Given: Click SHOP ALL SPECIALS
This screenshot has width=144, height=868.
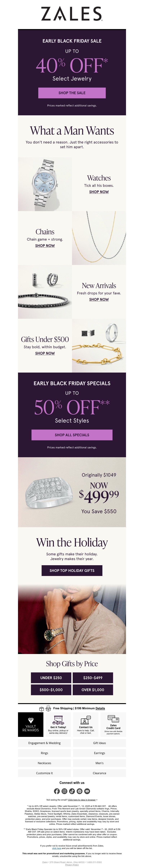Looking at the screenshot, I should point(72,435).
